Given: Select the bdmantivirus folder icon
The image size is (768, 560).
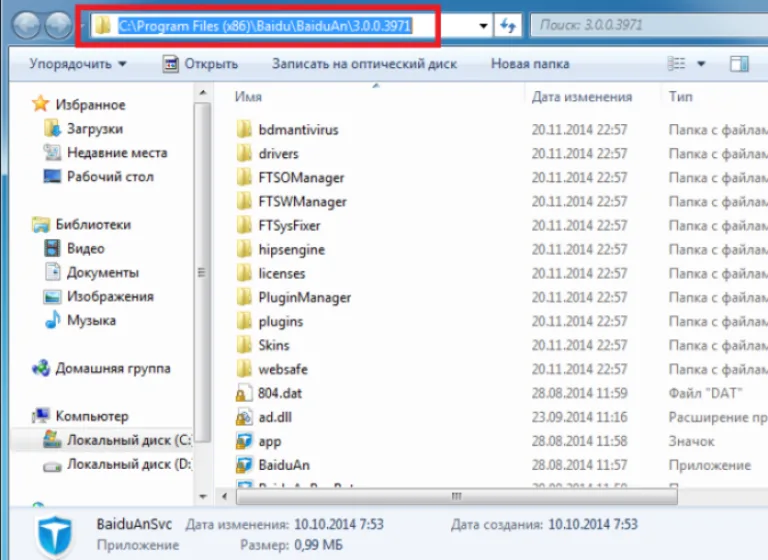Looking at the screenshot, I should pos(244,129).
